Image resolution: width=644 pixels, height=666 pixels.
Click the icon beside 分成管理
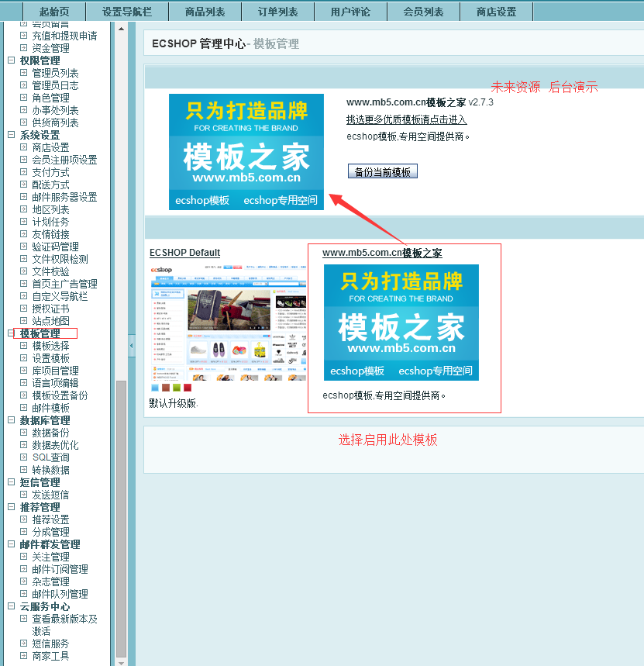[24, 531]
